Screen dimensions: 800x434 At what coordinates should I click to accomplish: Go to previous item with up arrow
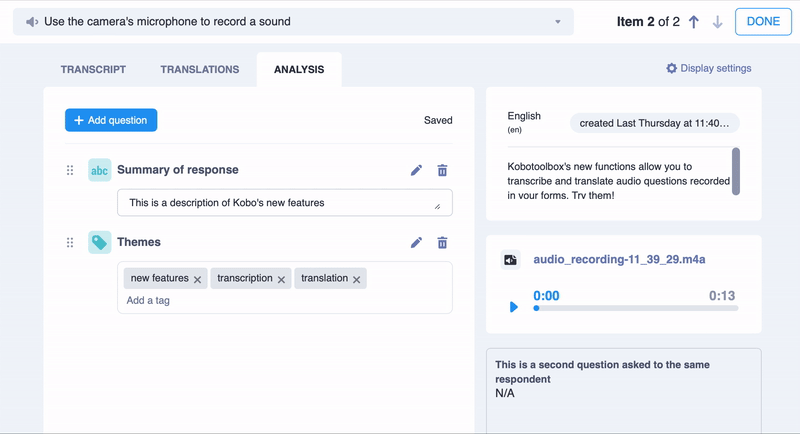pyautogui.click(x=694, y=22)
